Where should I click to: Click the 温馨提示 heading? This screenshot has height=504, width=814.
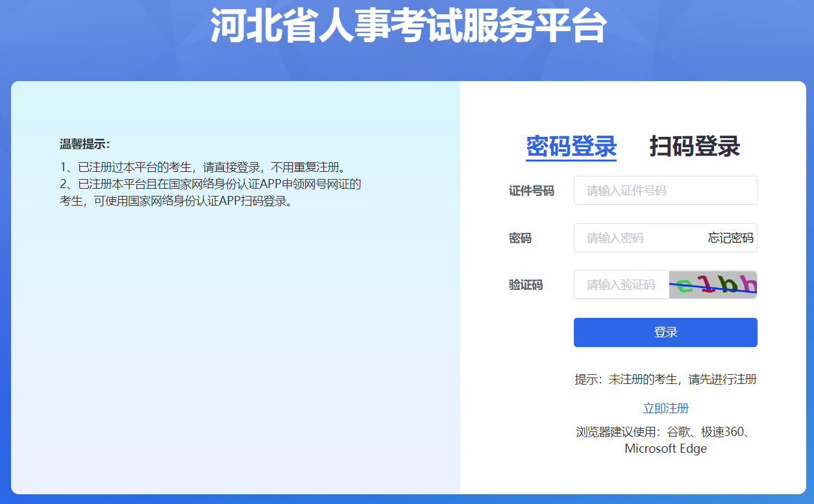tap(85, 144)
